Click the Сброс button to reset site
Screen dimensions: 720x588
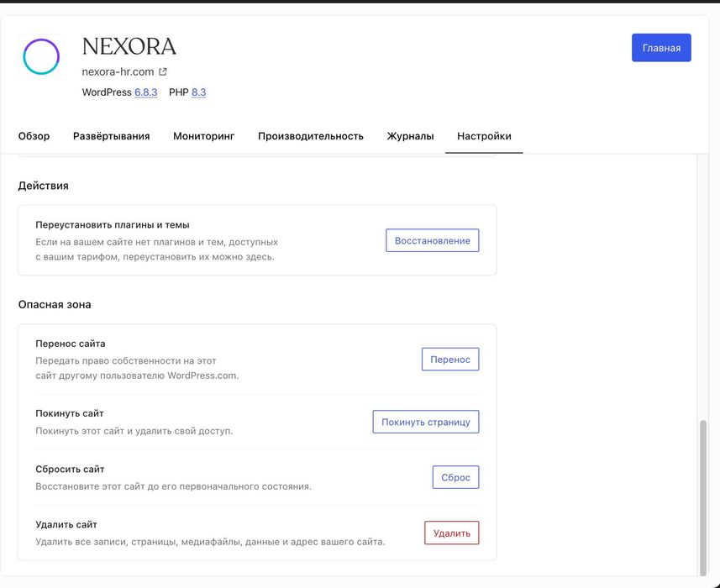pyautogui.click(x=455, y=478)
